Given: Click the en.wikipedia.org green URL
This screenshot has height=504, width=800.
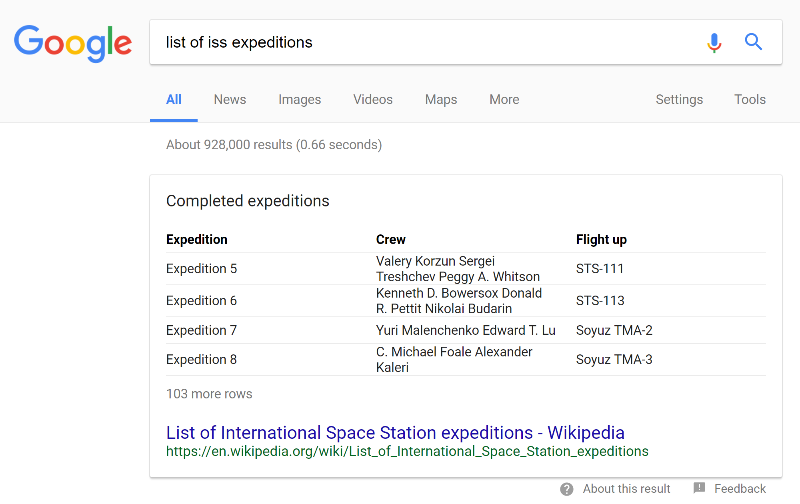Looking at the screenshot, I should (407, 451).
